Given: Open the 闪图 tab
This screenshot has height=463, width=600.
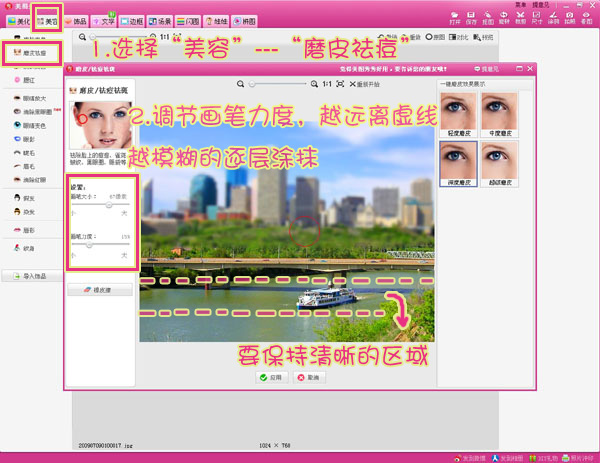Looking at the screenshot, I should click(x=188, y=21).
